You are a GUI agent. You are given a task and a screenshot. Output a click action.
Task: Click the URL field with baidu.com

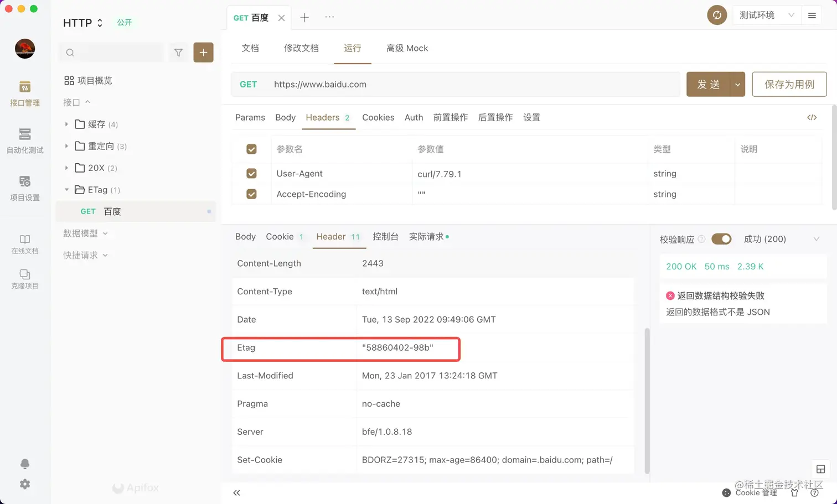pyautogui.click(x=473, y=85)
